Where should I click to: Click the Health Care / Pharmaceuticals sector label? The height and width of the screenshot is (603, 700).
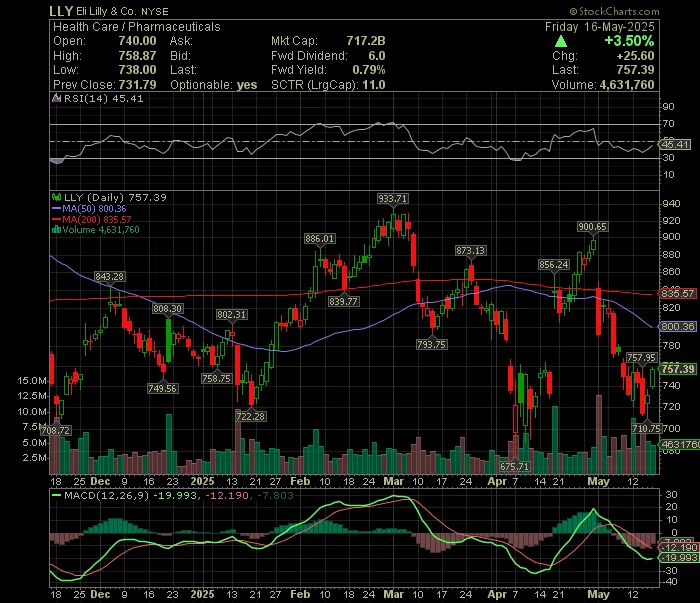[x=137, y=27]
